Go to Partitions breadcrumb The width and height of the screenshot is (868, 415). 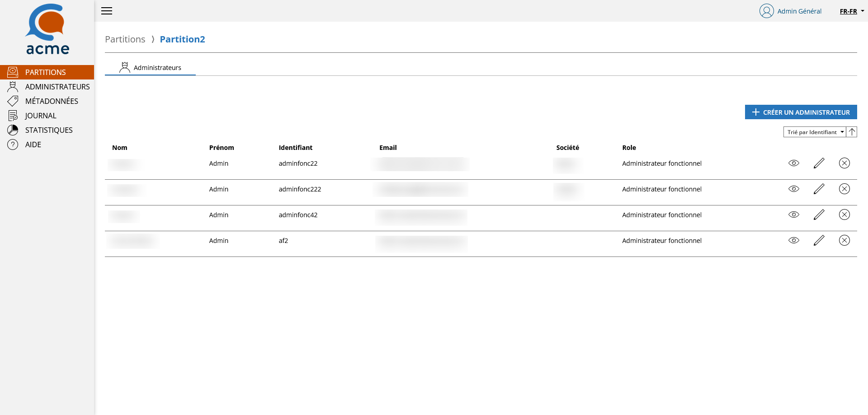click(x=125, y=39)
